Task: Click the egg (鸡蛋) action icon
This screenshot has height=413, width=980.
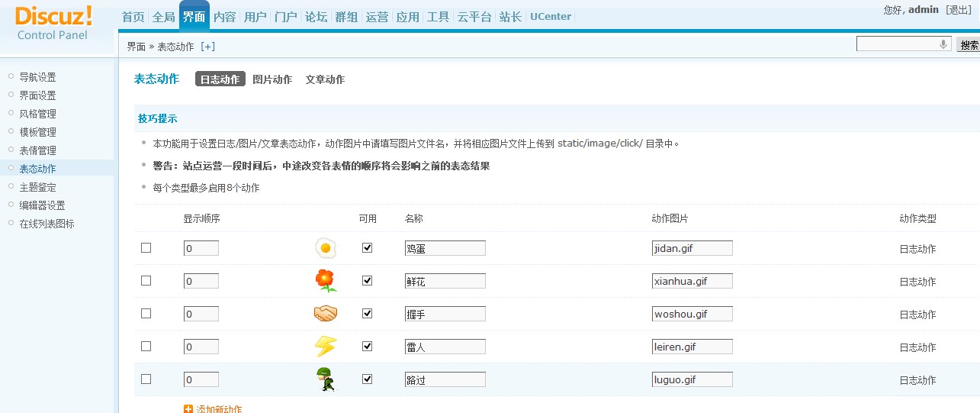Action: pos(326,248)
